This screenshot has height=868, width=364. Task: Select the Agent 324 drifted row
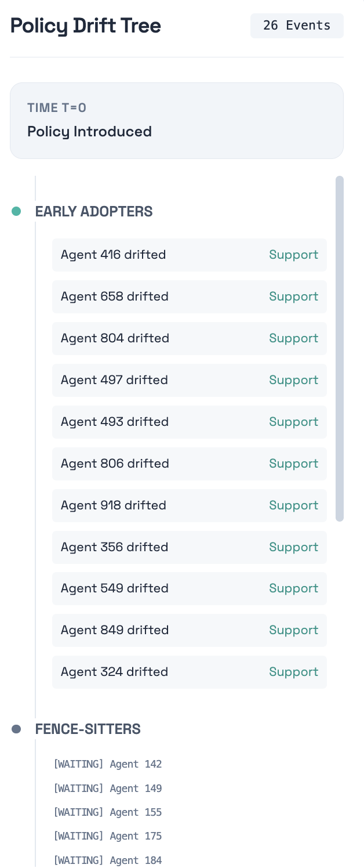tap(190, 672)
